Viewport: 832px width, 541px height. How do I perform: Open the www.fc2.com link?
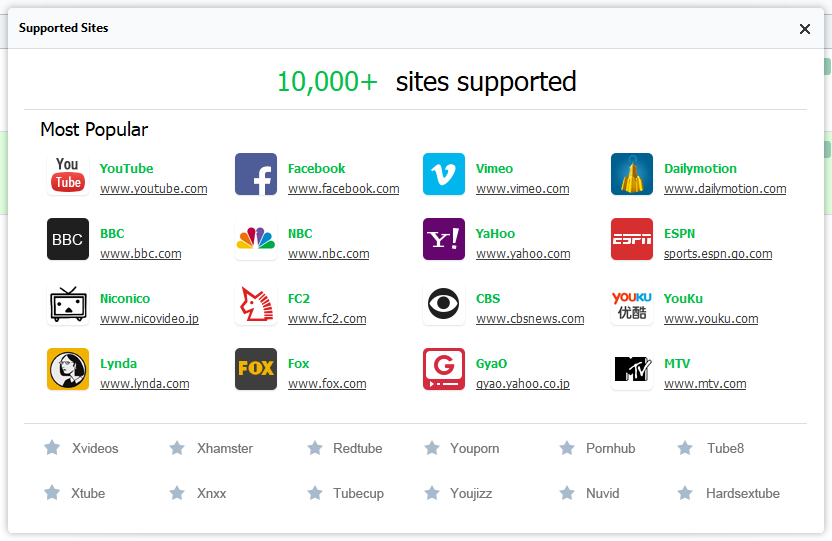click(x=327, y=319)
